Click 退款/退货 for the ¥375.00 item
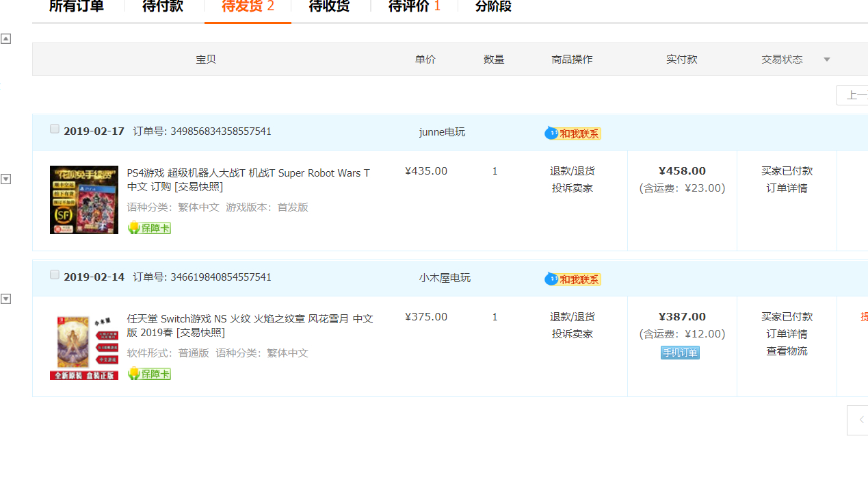Image resolution: width=868 pixels, height=495 pixels. tap(573, 317)
